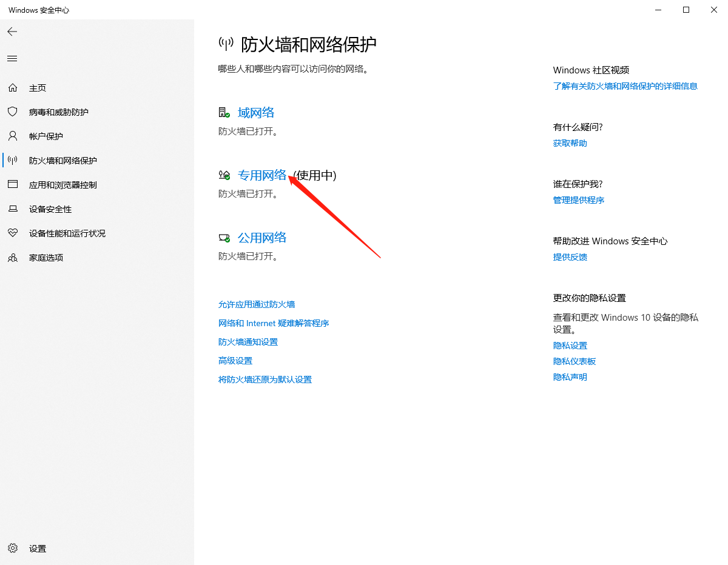Open 设备安全性 section

click(50, 209)
